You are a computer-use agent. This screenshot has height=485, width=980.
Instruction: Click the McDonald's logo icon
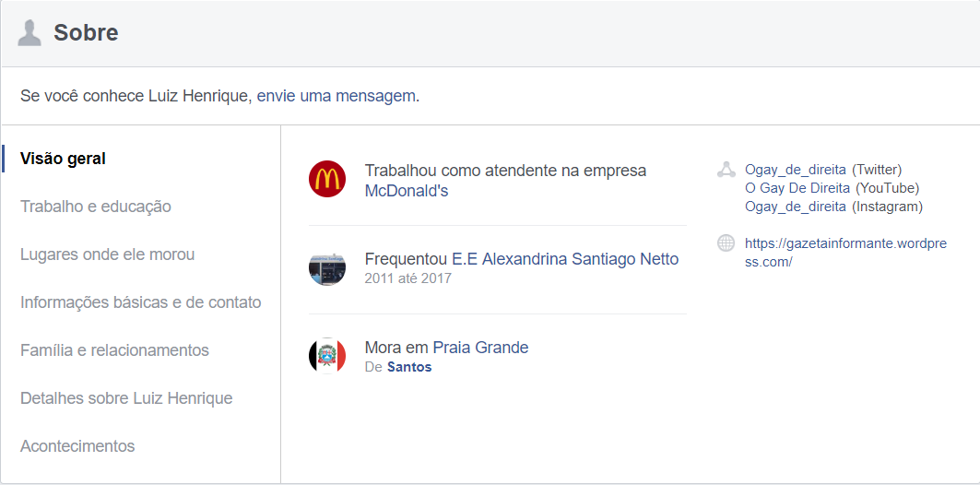[x=327, y=180]
